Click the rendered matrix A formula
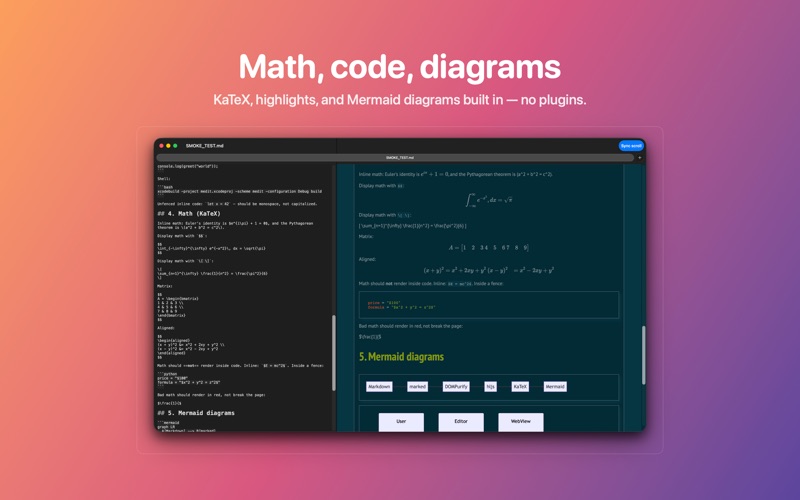 click(x=488, y=247)
